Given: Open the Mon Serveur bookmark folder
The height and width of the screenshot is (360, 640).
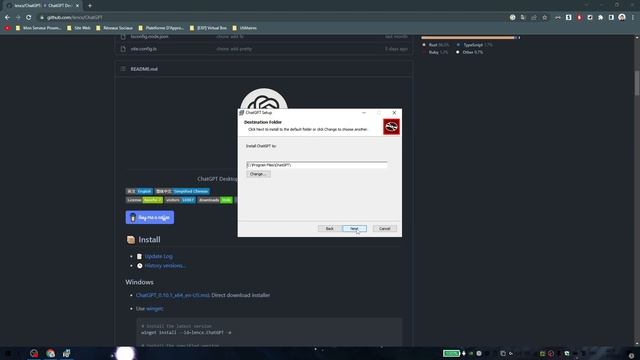Looking at the screenshot, I should (38, 28).
